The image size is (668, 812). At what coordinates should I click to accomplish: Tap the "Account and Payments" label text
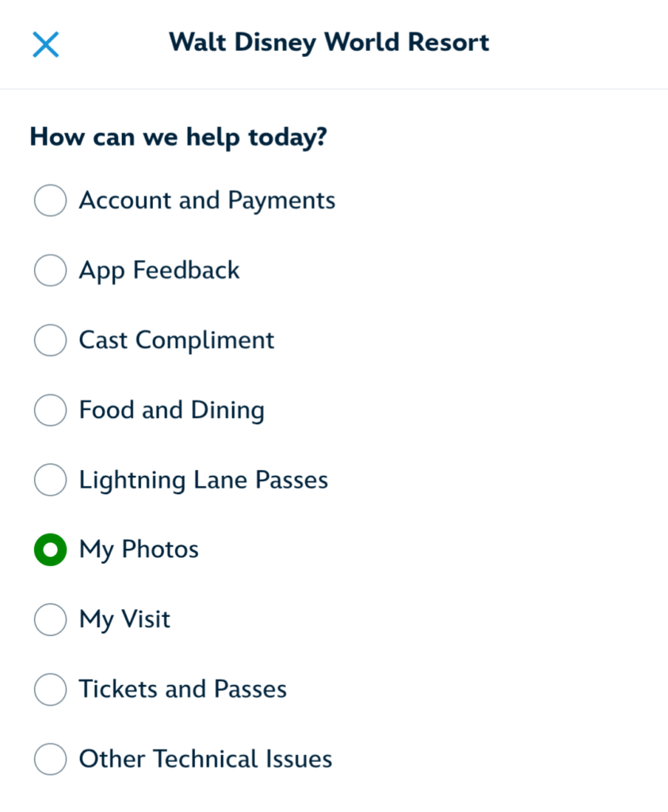click(207, 201)
